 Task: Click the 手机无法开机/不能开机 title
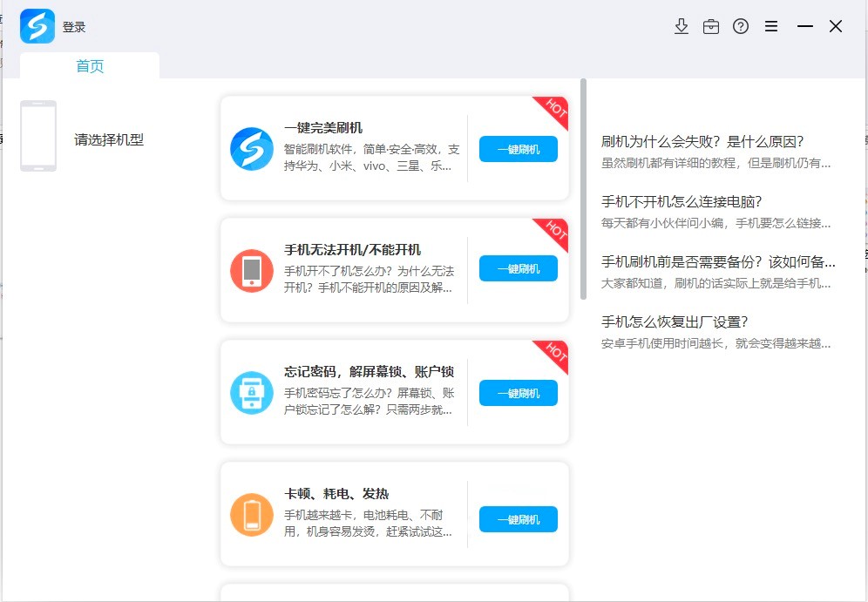click(353, 249)
